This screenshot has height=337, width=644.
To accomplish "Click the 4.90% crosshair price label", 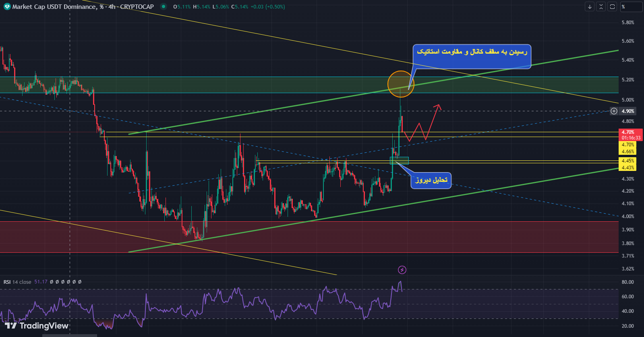I will pos(628,111).
